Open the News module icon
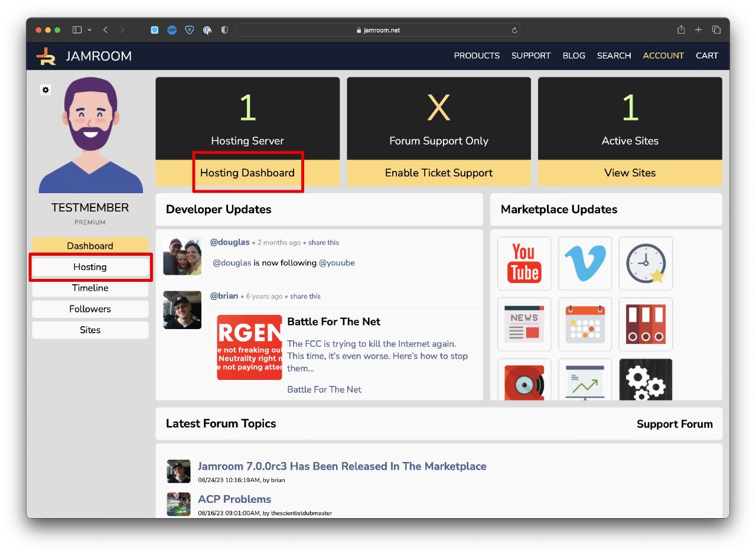This screenshot has height=553, width=756. tap(524, 324)
